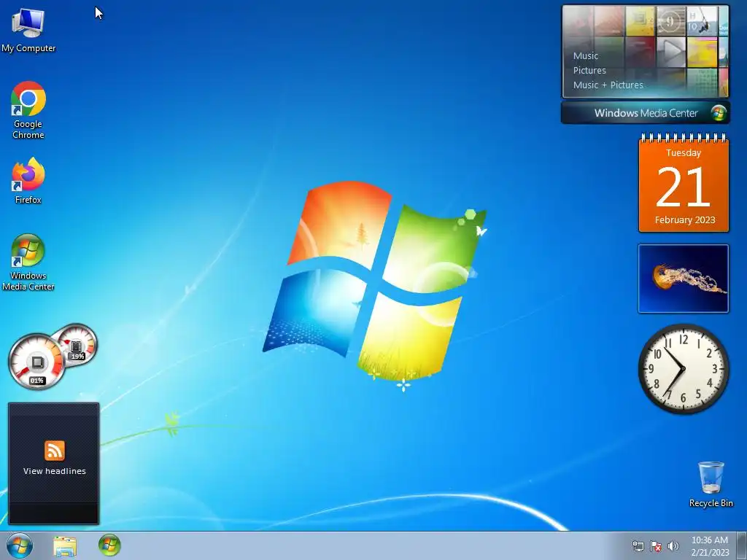Viewport: 747px width, 560px height.
Task: Click the Windows logo on the Media Center gadget
Action: click(x=719, y=113)
